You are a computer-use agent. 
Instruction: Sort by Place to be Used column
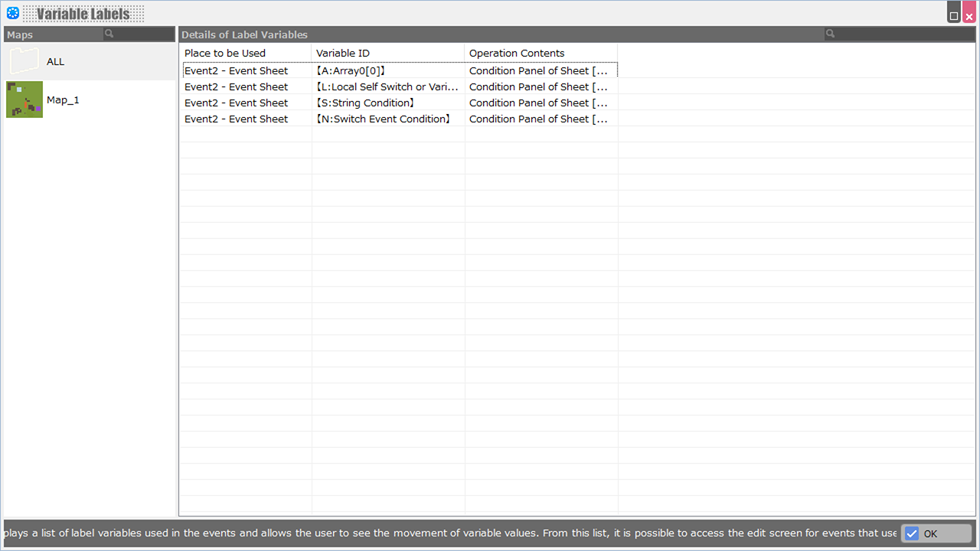coord(245,53)
